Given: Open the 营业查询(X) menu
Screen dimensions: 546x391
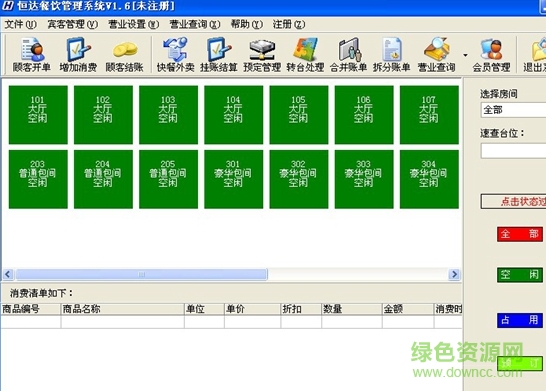Looking at the screenshot, I should pyautogui.click(x=195, y=24).
